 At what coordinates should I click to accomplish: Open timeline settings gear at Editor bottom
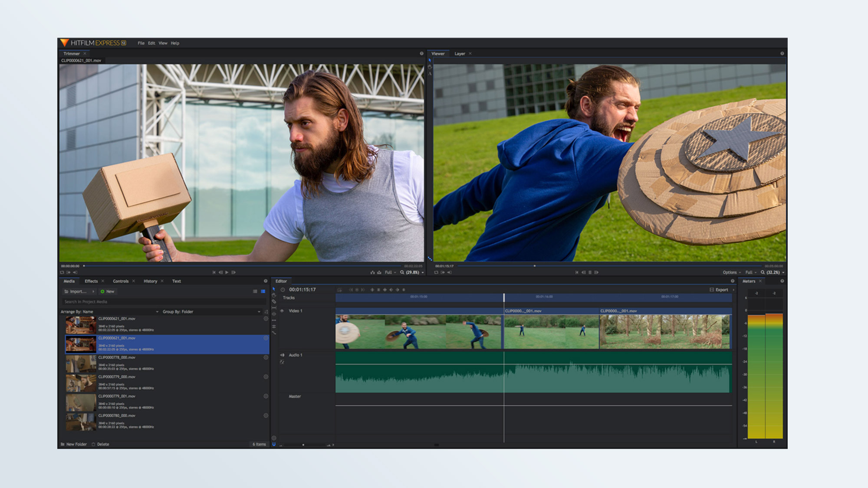point(274,438)
